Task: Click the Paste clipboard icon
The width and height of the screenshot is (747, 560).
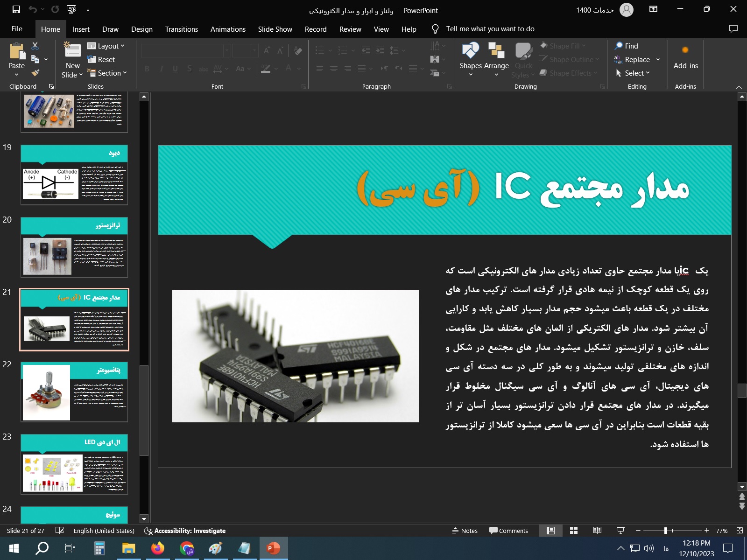Action: coord(17,52)
